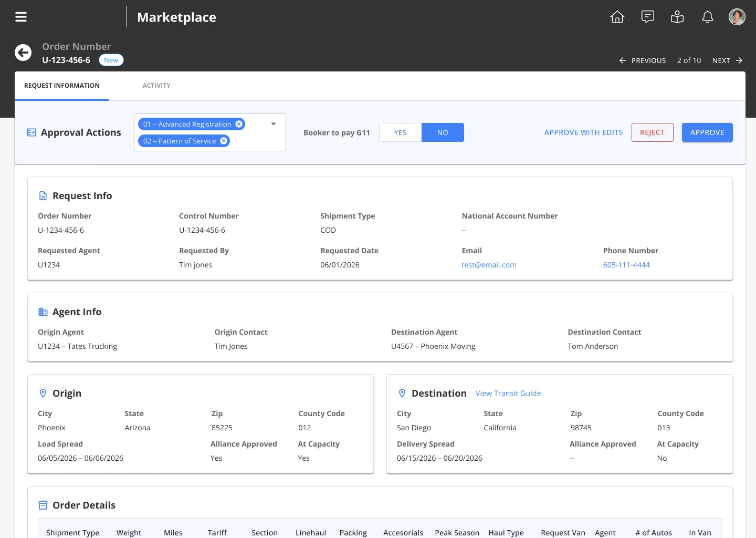
Task: Open the test@email.com email link
Action: pyautogui.click(x=489, y=265)
